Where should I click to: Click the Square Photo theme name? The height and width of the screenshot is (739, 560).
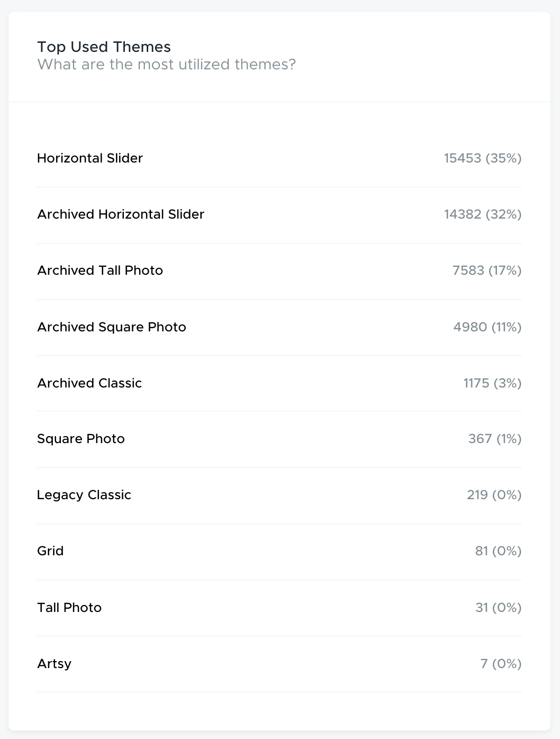tap(81, 439)
